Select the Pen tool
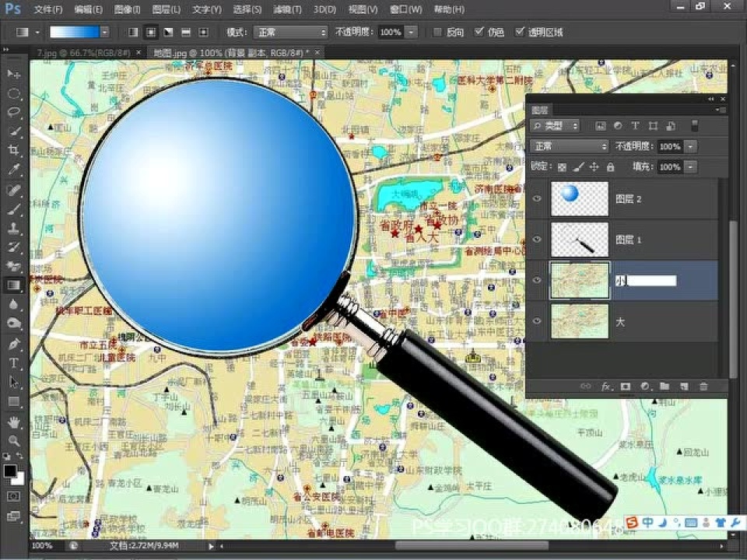 [14, 344]
